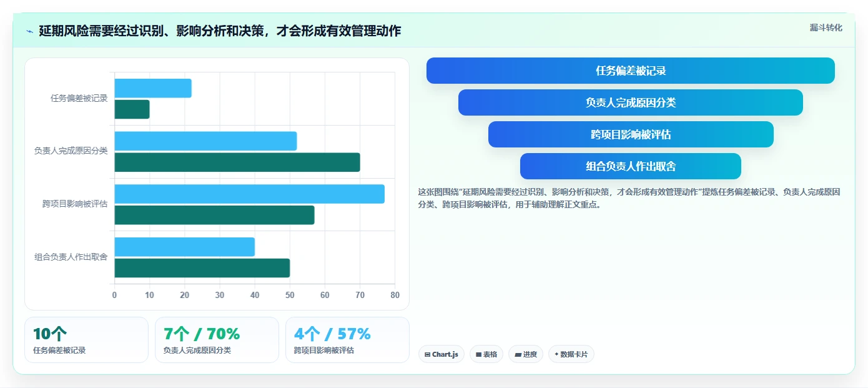Screen dimensions: 868x388
Task: Open the 7个 / 70% stat card
Action: coord(217,340)
